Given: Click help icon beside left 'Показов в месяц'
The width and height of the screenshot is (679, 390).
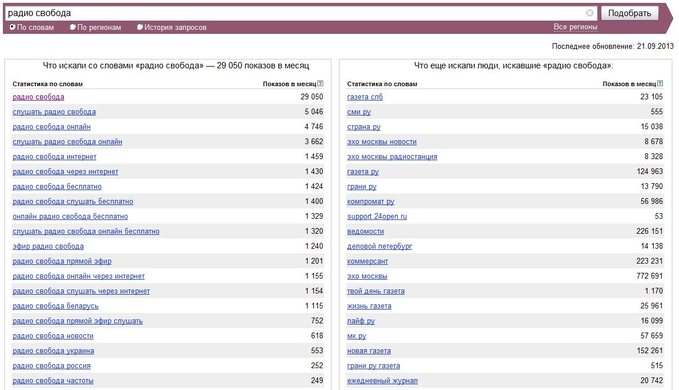Looking at the screenshot, I should [x=320, y=83].
